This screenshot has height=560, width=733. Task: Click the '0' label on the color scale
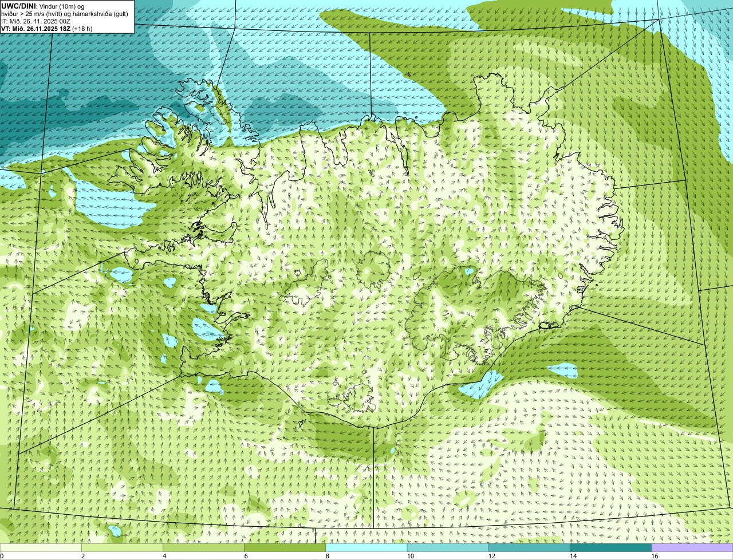[x=2, y=556]
